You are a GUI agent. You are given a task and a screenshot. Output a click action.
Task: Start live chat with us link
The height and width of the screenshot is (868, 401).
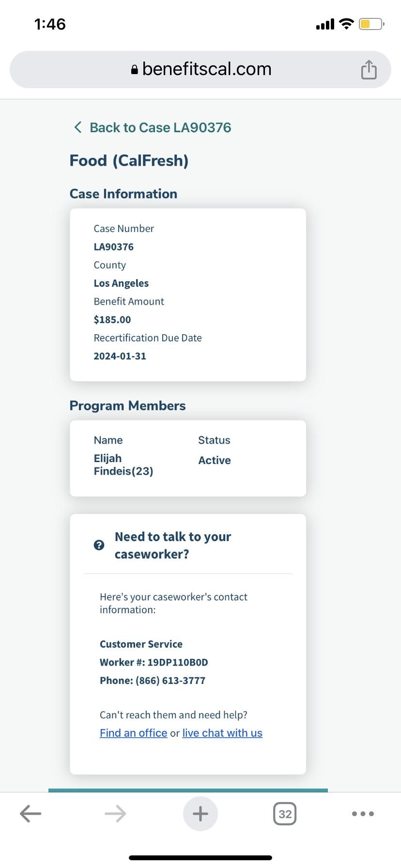point(222,733)
